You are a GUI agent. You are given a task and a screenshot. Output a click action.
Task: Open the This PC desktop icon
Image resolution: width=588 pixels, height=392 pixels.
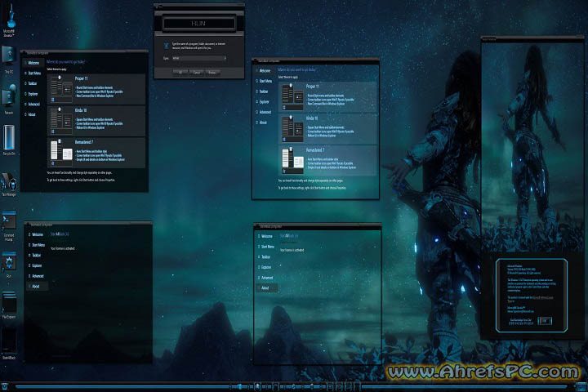point(9,60)
